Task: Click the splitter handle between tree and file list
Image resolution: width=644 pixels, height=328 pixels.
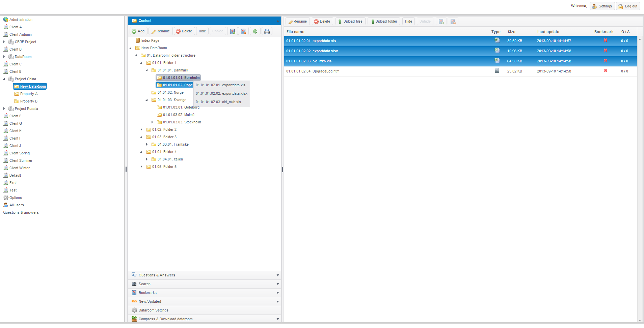Action: pyautogui.click(x=283, y=169)
